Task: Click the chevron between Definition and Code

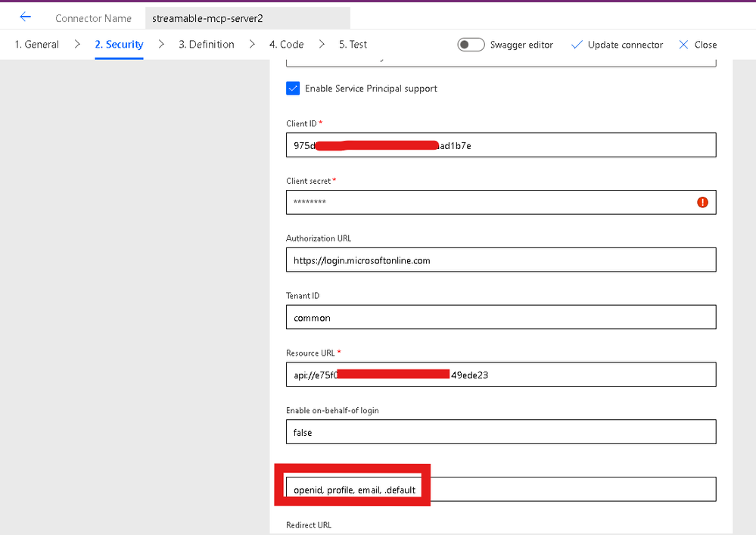Action: click(252, 45)
